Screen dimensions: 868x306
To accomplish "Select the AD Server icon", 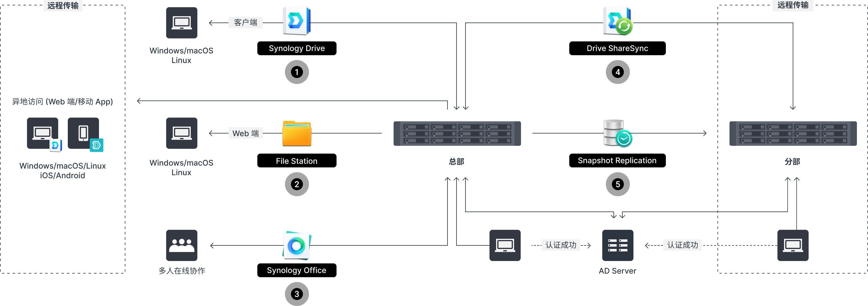I will (617, 245).
